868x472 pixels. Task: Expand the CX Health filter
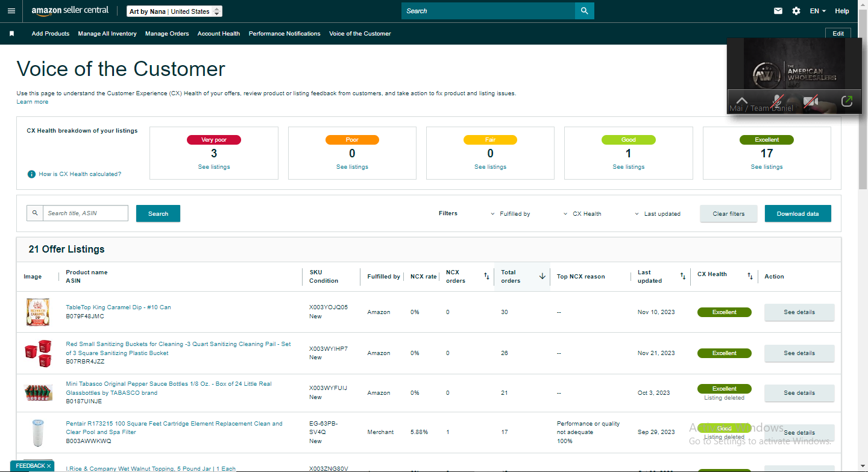pos(582,214)
